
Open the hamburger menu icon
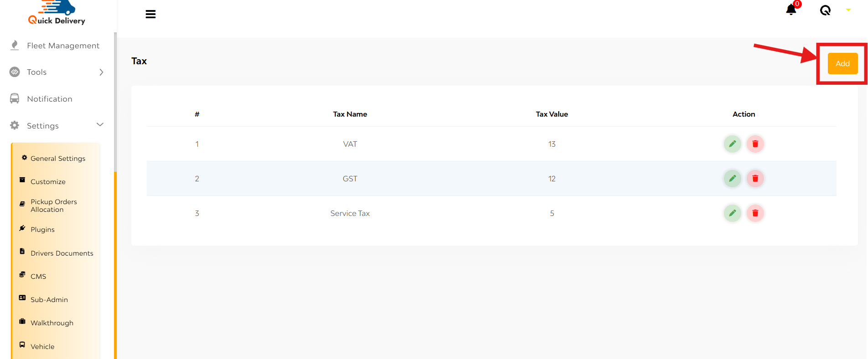click(x=151, y=14)
